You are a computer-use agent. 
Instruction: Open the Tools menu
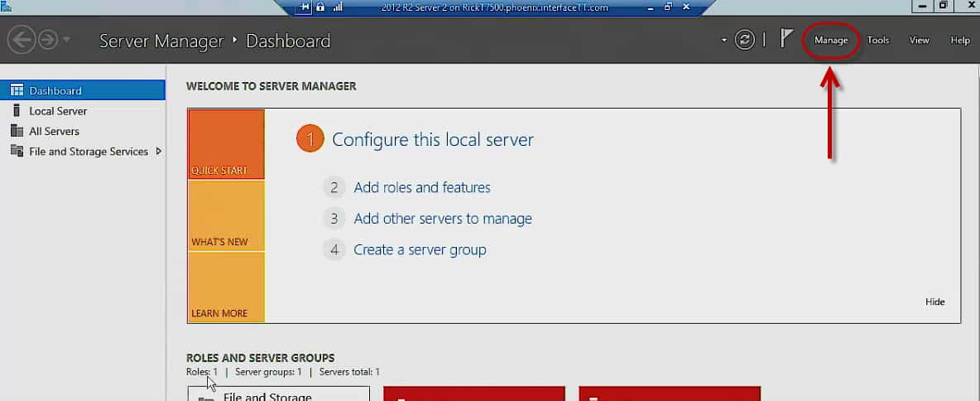[x=877, y=40]
